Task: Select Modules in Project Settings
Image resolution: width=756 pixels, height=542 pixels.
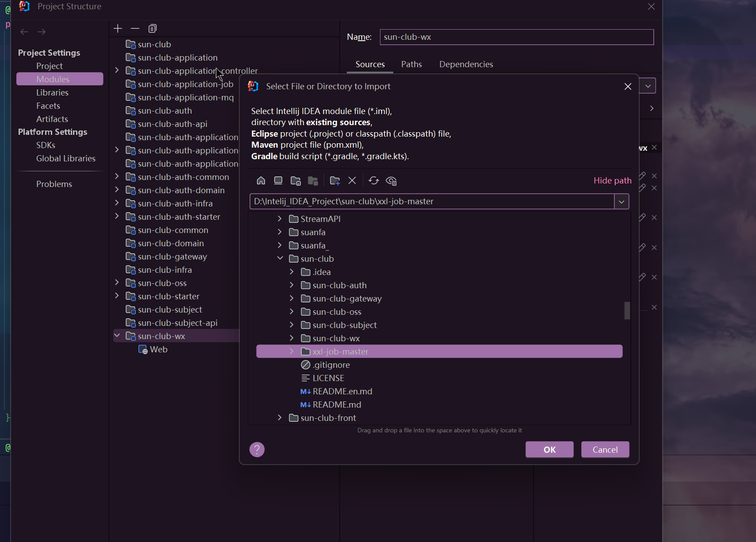Action: tap(60, 79)
